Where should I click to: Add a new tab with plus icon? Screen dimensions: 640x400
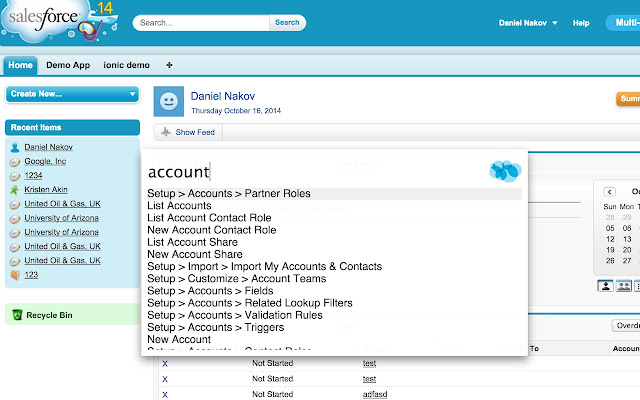(169, 65)
